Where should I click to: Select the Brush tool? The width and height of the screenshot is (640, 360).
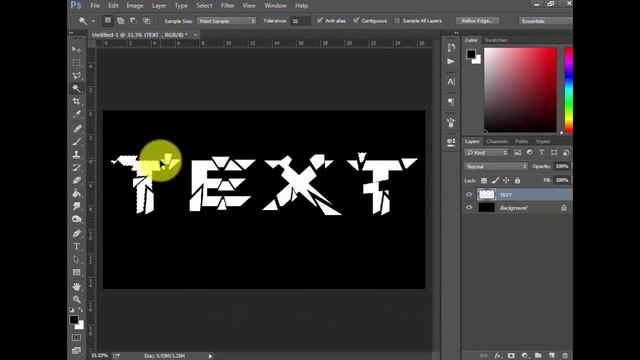point(76,142)
